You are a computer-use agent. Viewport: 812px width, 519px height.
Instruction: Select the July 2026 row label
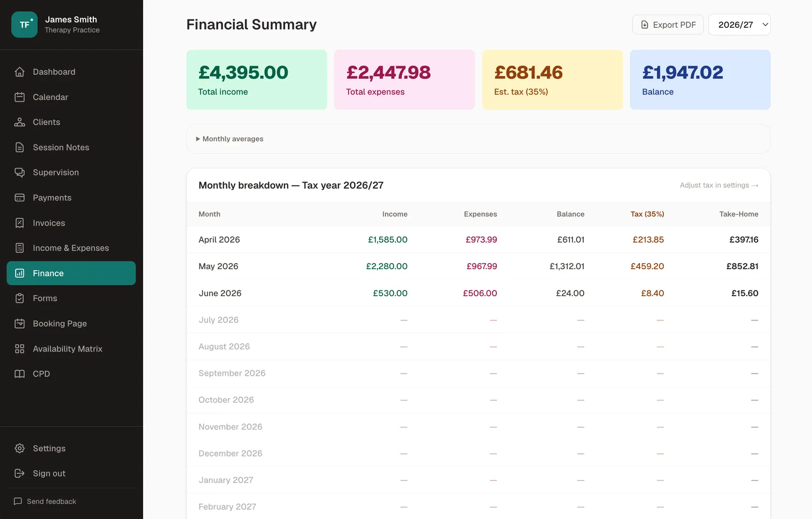219,320
